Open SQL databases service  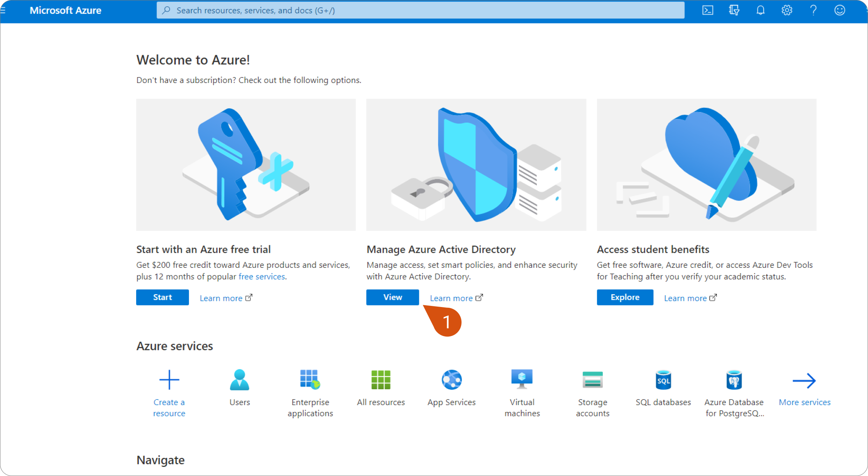(663, 380)
